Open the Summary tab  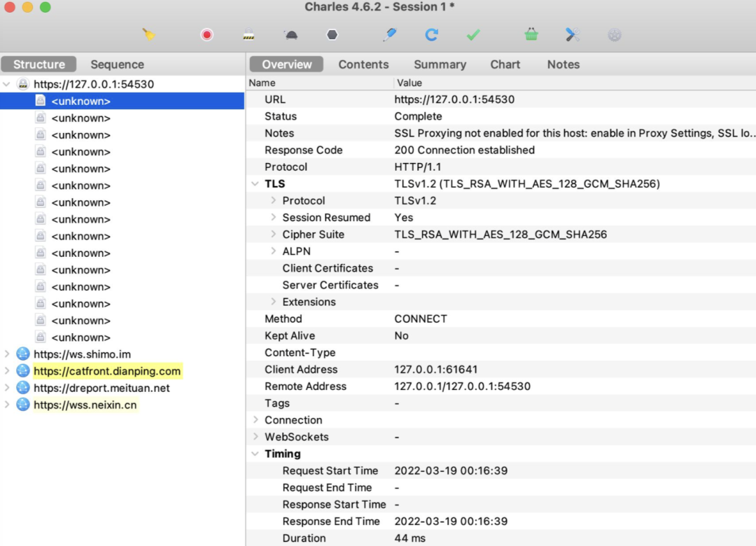coord(440,64)
